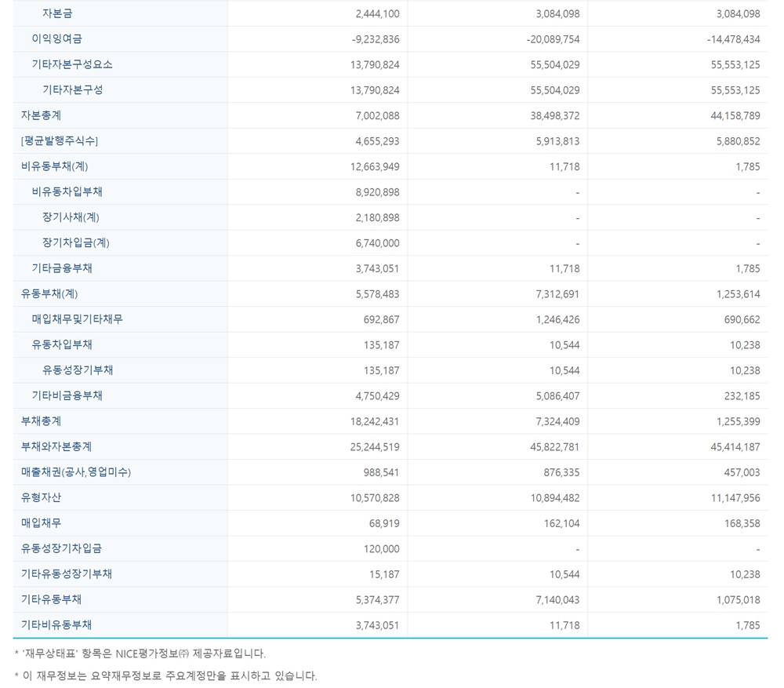Image resolution: width=784 pixels, height=688 pixels.
Task: Select the value 2,180,898
Action: click(x=378, y=218)
